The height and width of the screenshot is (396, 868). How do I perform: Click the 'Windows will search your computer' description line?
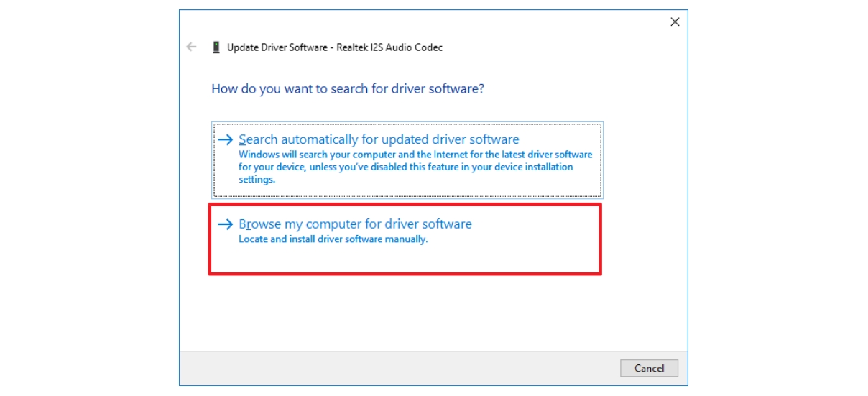point(415,155)
